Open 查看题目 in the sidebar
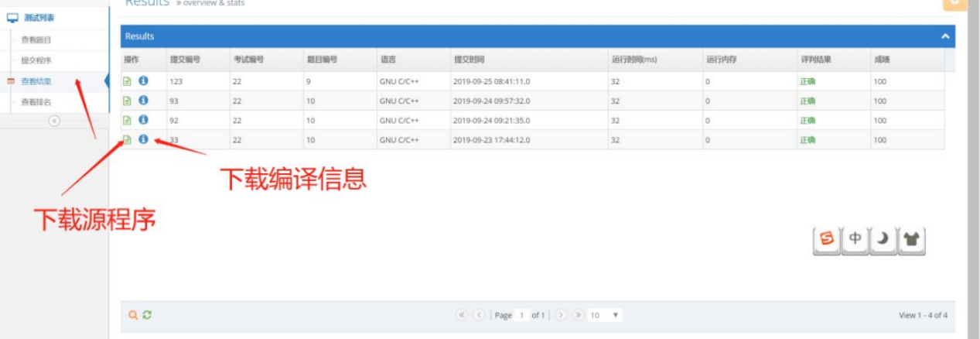Screen dimensions: 980x339 pos(36,39)
